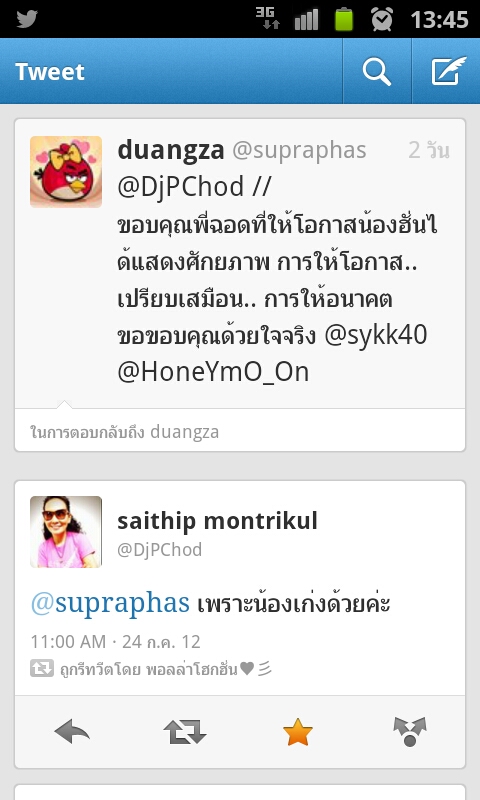Tap the battery indicator icon
The image size is (480, 800).
point(344,19)
